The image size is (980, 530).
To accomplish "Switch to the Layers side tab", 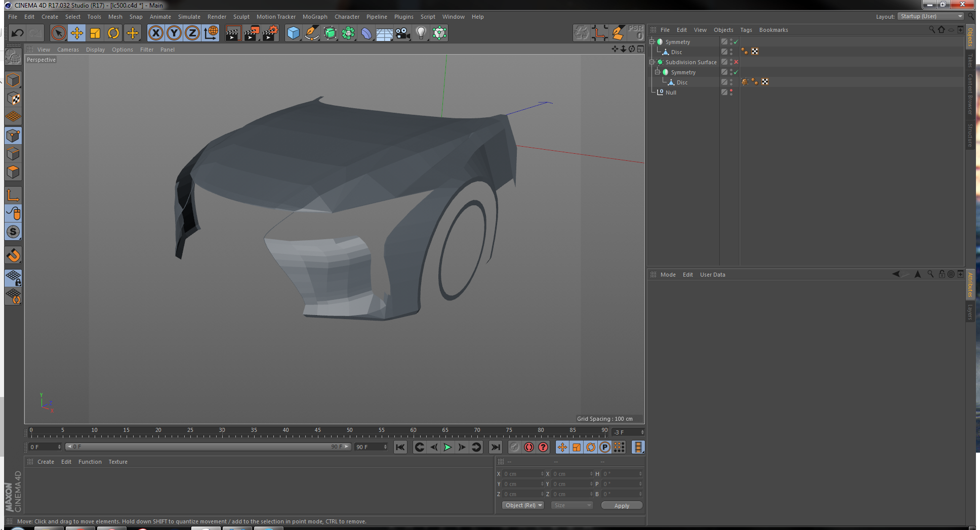I will pos(970,312).
